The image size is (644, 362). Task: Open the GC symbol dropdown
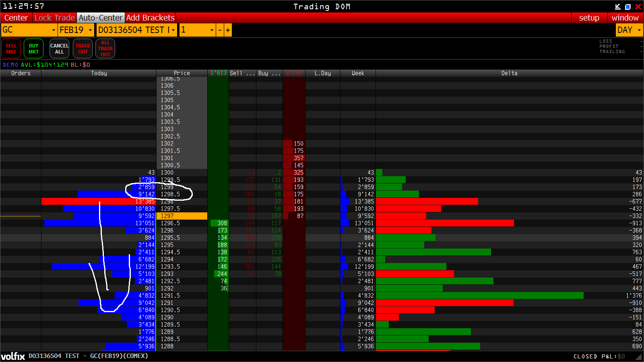(29, 30)
